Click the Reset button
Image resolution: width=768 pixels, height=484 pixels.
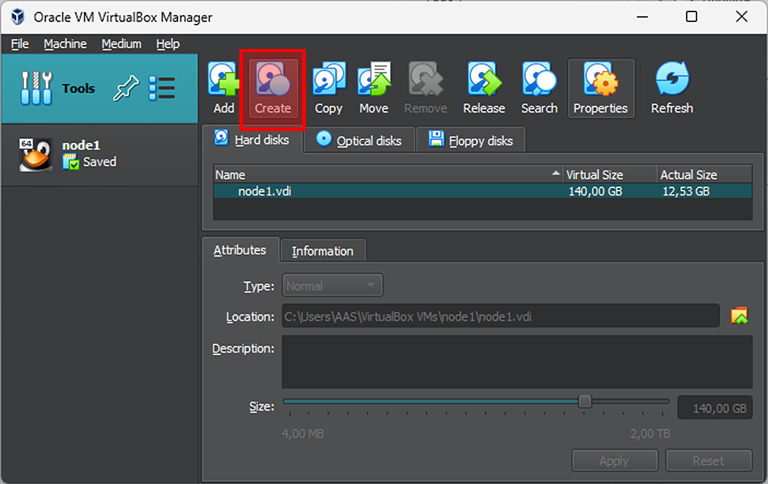pyautogui.click(x=708, y=460)
